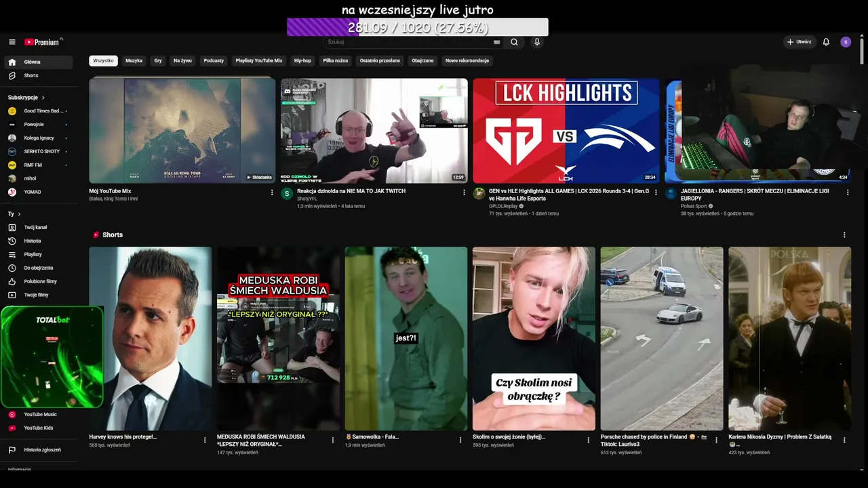Open the Shorts section options menu
The height and width of the screenshot is (488, 868).
(844, 235)
